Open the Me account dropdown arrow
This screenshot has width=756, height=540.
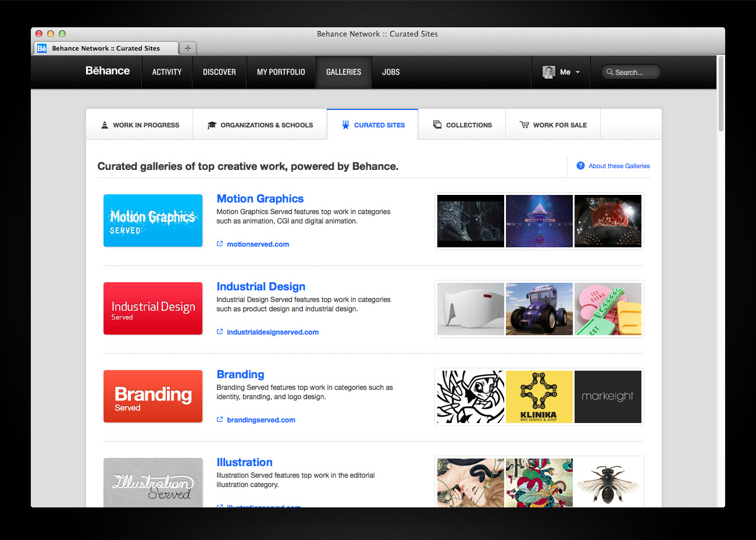pos(577,72)
